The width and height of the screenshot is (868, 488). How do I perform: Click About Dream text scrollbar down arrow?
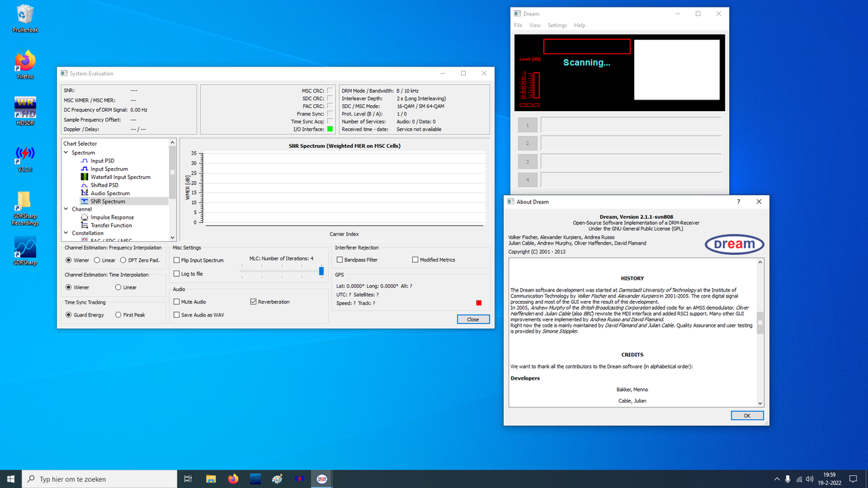[760, 403]
